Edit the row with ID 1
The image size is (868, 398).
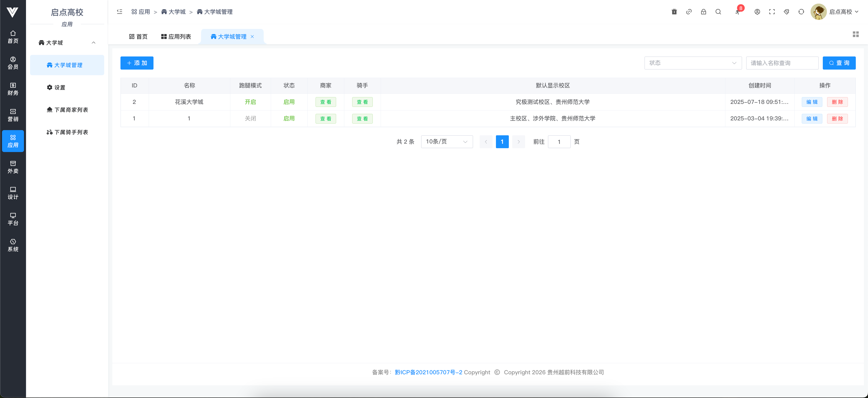coord(812,119)
